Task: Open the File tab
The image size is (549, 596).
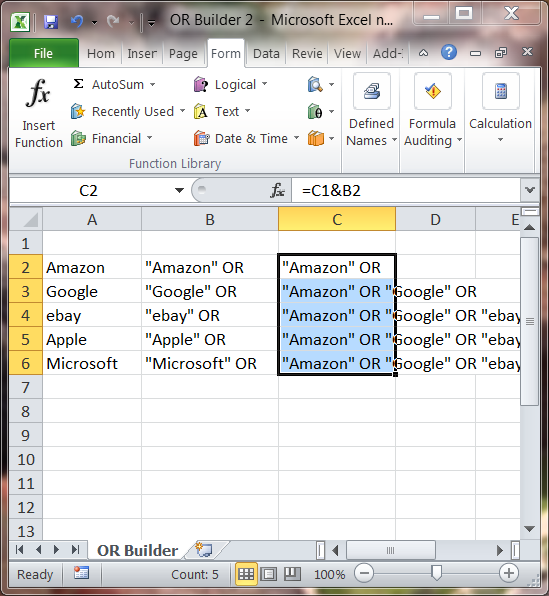Action: coord(44,53)
